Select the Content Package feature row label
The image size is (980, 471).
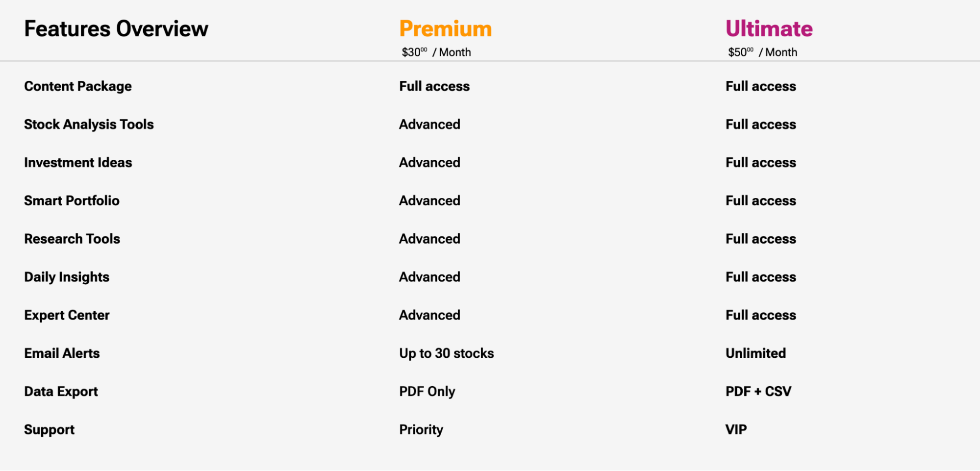78,86
